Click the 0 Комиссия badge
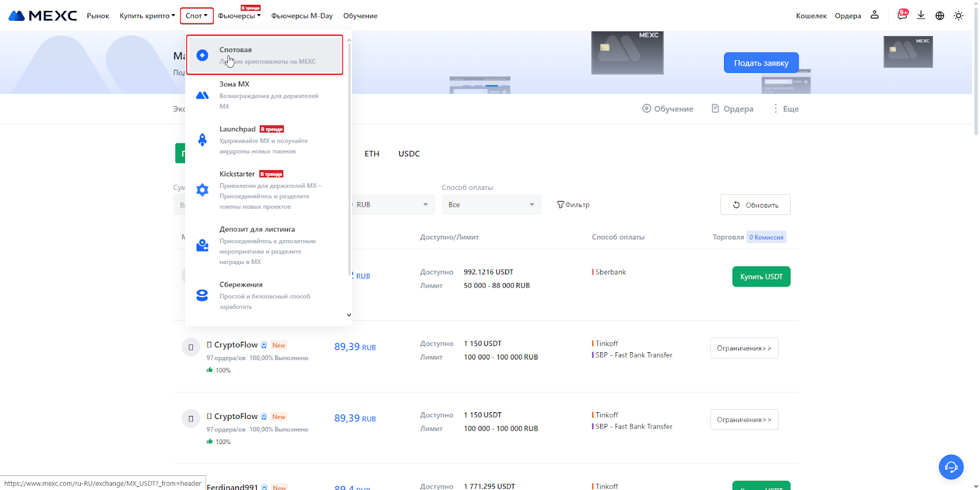 coord(766,237)
